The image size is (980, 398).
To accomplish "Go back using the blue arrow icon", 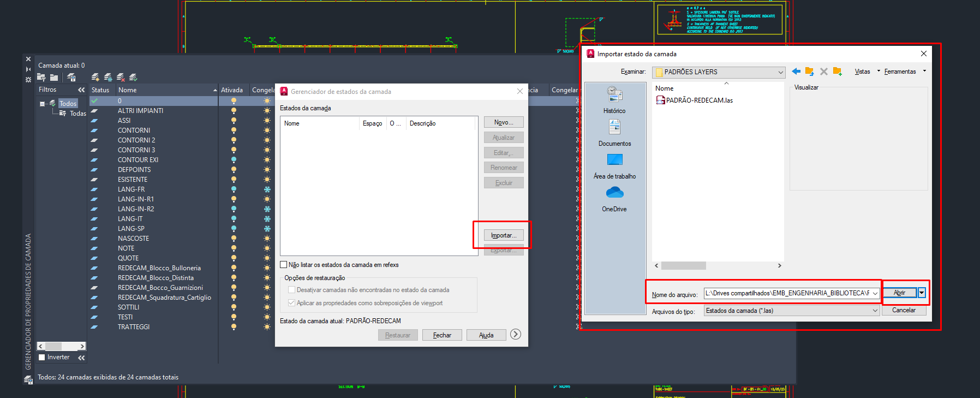I will coord(796,72).
